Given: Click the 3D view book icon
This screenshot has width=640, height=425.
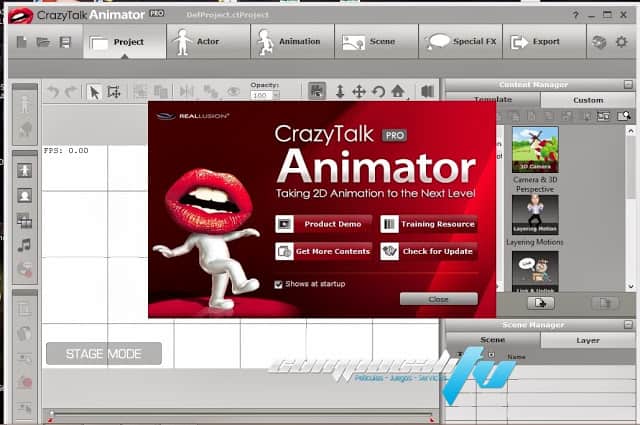Looking at the screenshot, I should coord(427,91).
